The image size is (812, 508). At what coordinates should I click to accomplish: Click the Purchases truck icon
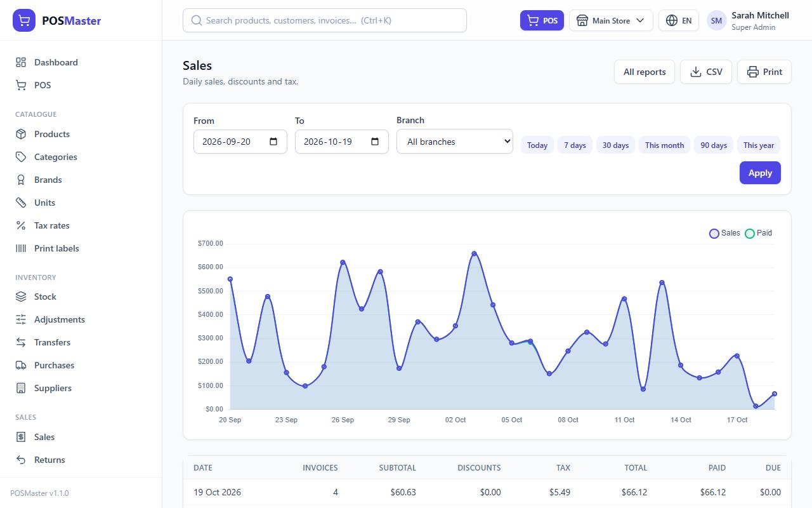coord(21,365)
